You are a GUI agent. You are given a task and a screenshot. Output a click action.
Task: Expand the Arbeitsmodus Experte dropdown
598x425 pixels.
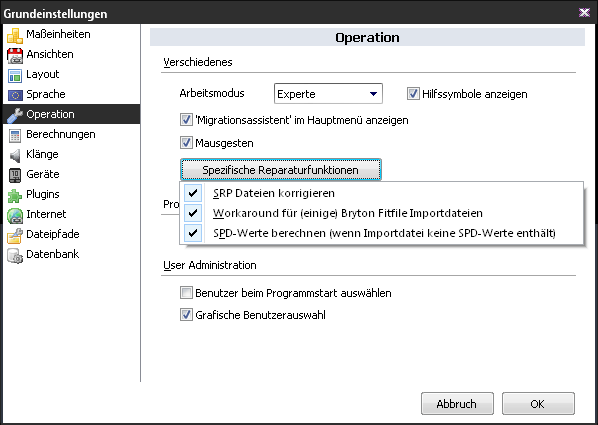point(328,94)
